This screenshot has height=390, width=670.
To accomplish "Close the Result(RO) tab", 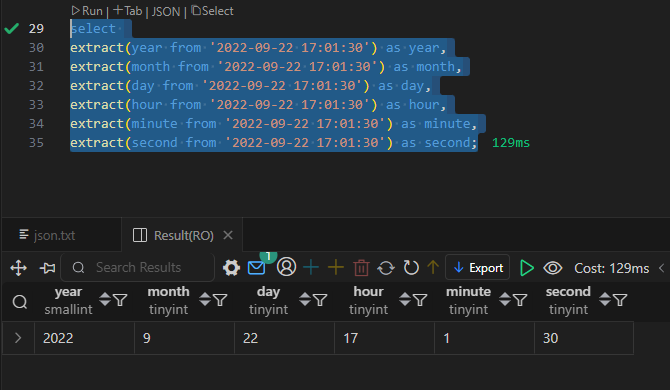I will (228, 235).
